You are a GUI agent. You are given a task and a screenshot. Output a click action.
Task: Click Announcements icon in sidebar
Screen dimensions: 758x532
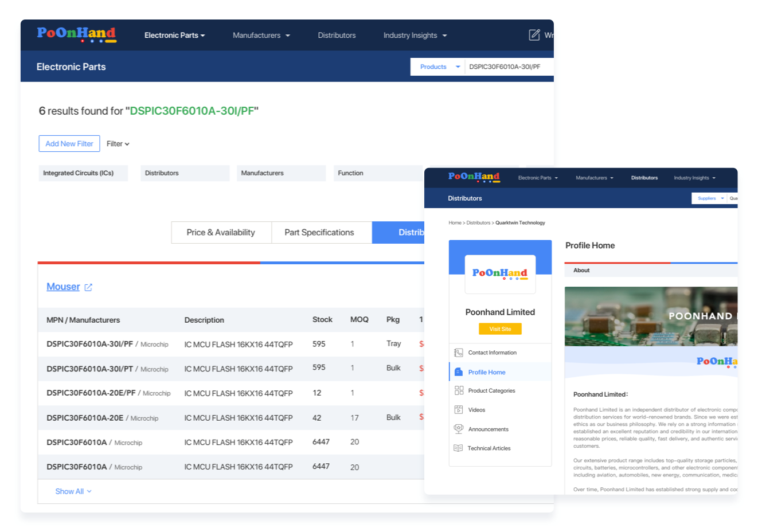pyautogui.click(x=458, y=429)
